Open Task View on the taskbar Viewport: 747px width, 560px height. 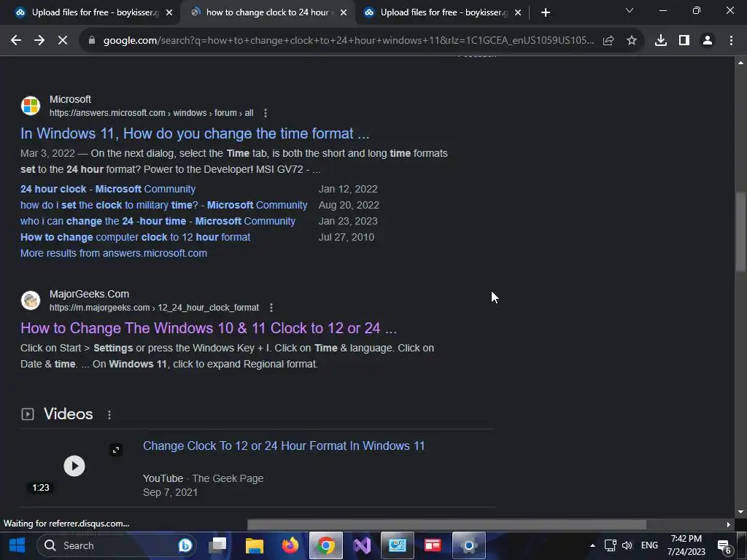coord(218,545)
